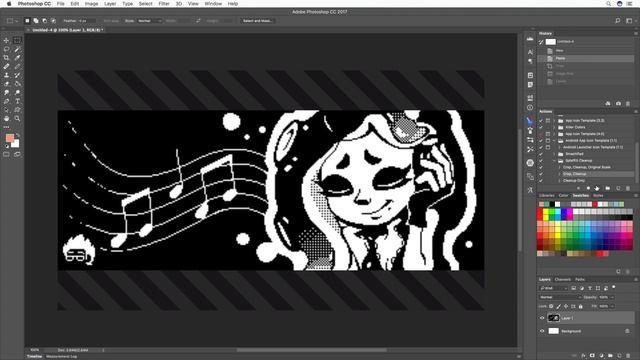Image resolution: width=640 pixels, height=360 pixels.
Task: Click Subtract from selection mode icon
Action: pos(44,20)
